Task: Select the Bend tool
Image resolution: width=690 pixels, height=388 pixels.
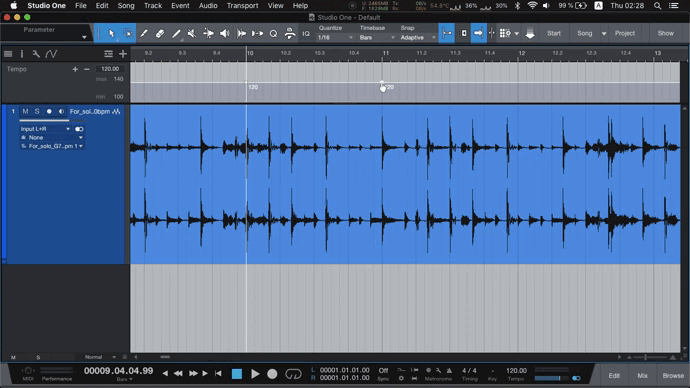Action: tap(208, 33)
